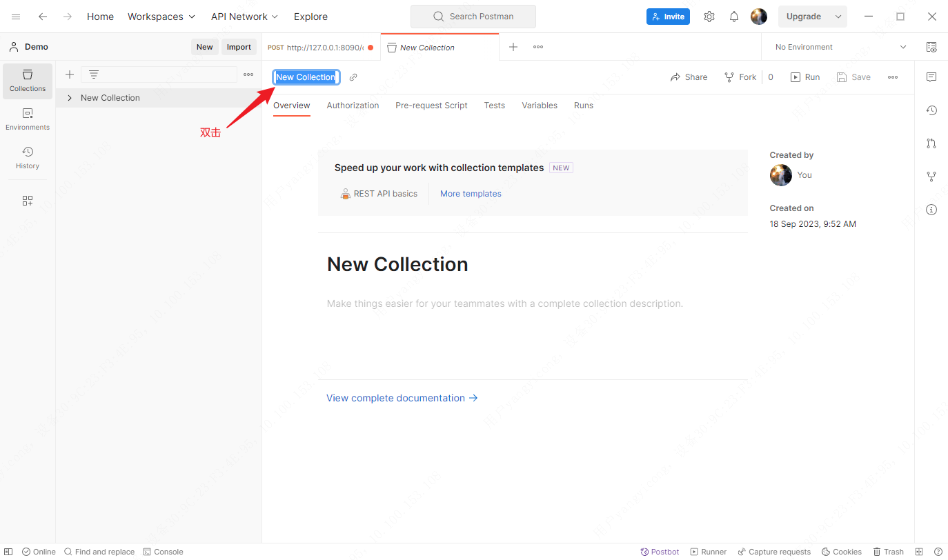
Task: Open the API Network dropdown
Action: pos(244,17)
